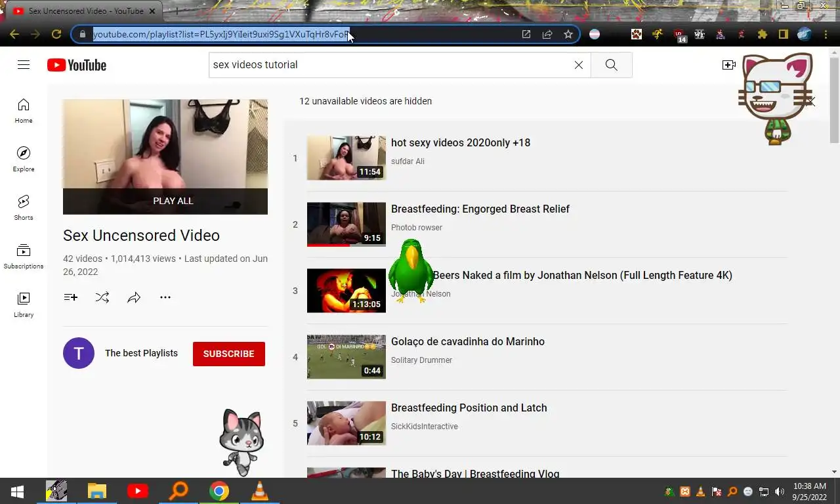Open Shorts in the sidebar
Image resolution: width=840 pixels, height=504 pixels.
24,208
